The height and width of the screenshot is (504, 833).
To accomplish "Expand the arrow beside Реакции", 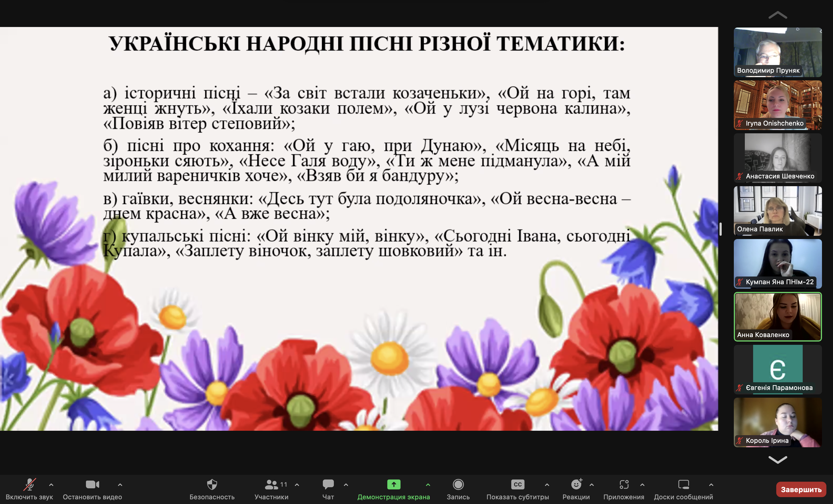I will pos(592,485).
